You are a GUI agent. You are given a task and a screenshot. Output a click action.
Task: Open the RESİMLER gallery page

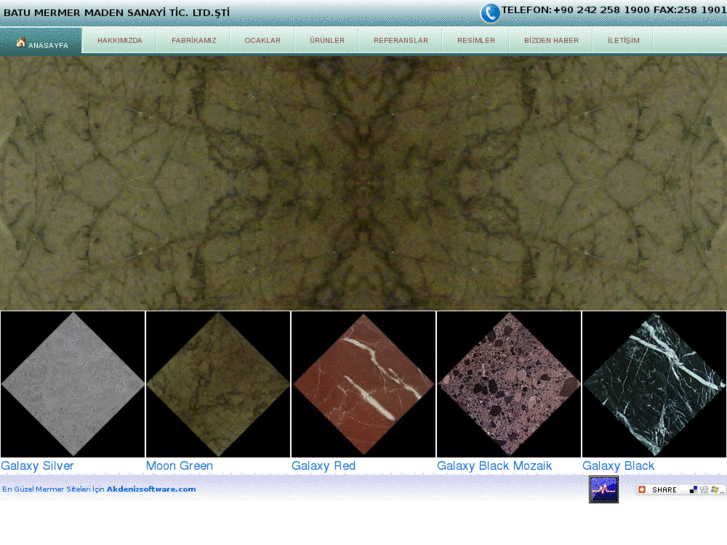click(x=476, y=40)
